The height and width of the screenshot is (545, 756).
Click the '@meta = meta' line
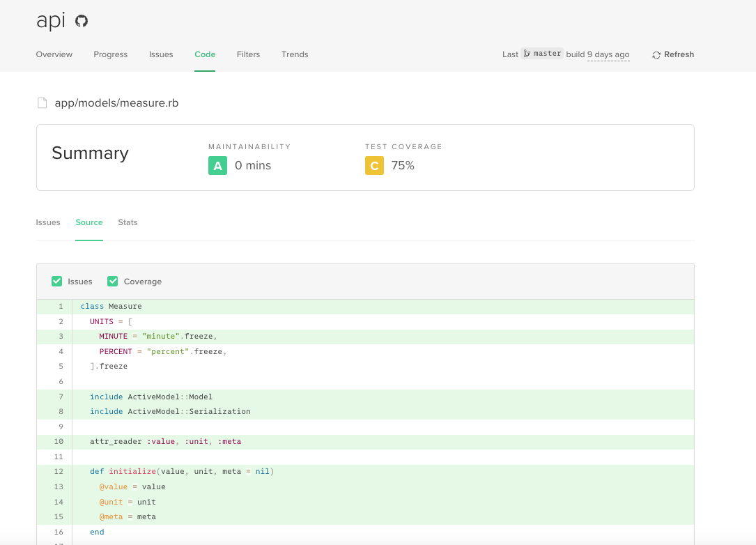[x=128, y=516]
